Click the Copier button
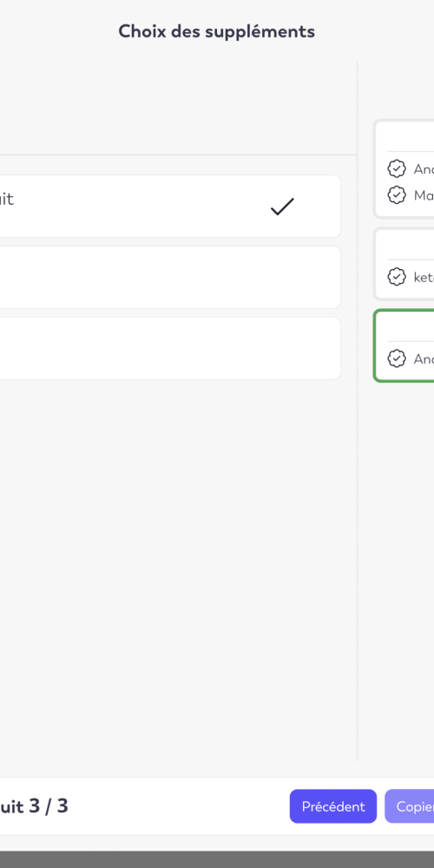 410,806
